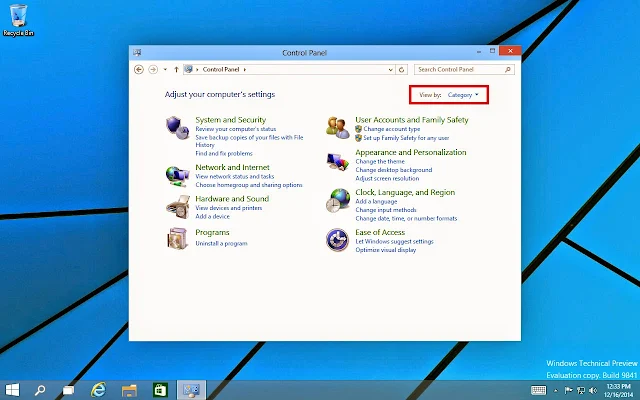
Task: Refresh the Control Panel view
Action: tap(402, 70)
